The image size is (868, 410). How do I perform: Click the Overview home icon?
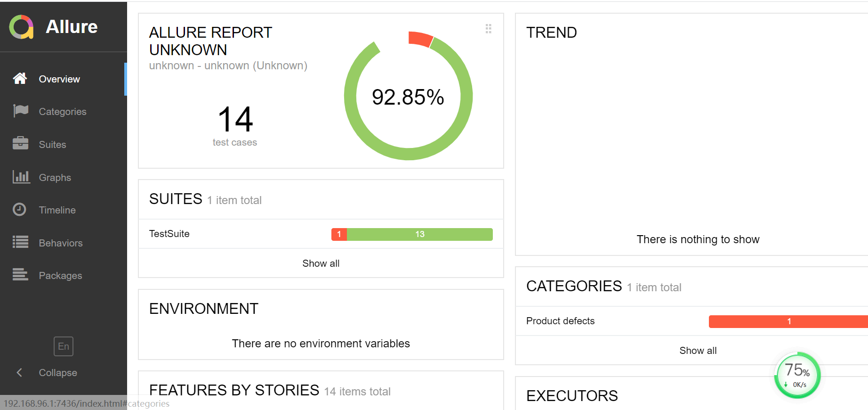[20, 78]
